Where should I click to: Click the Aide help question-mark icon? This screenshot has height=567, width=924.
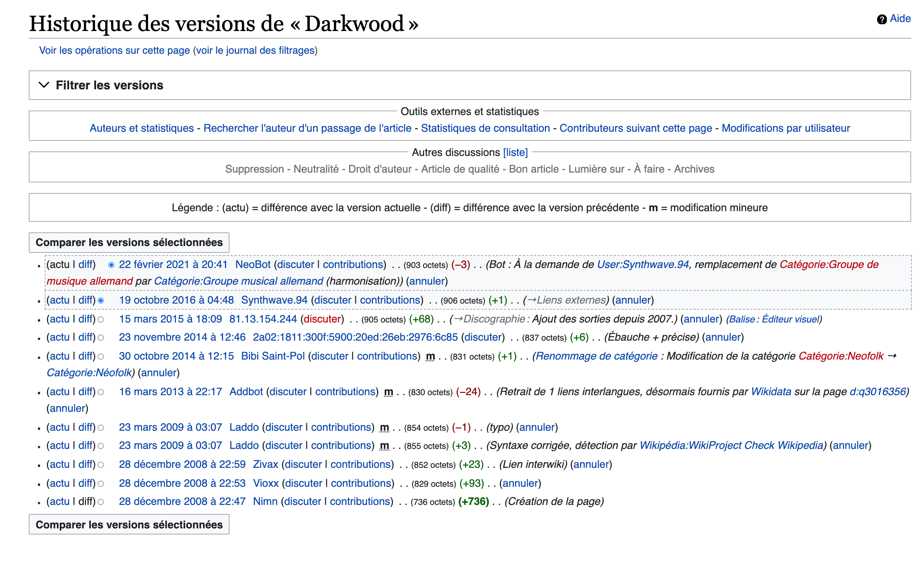pyautogui.click(x=882, y=19)
